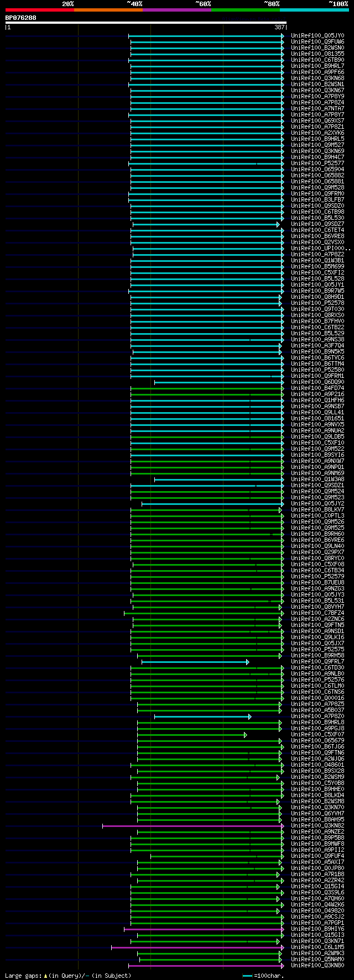Viewport: 354px width, 980px height.
Task: Open hit UniRef100_Q8H9D1
Action: [317, 297]
